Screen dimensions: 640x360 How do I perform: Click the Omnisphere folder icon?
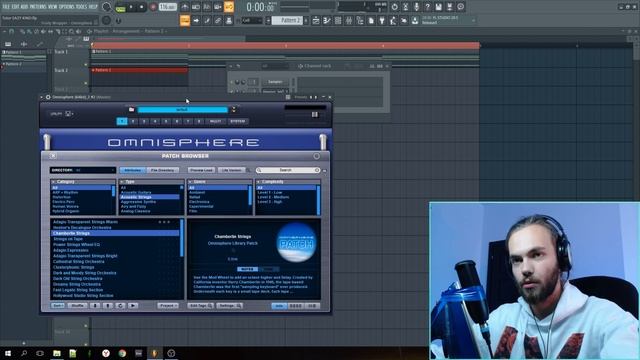click(131, 109)
